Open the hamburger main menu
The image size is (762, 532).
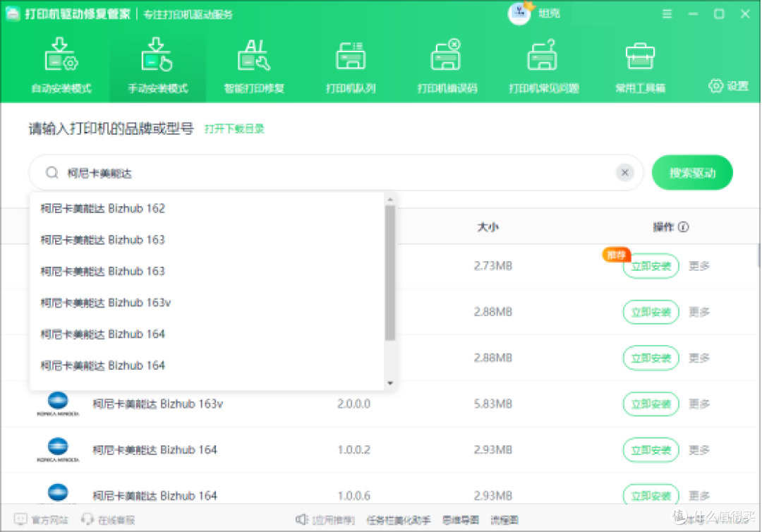(x=667, y=14)
